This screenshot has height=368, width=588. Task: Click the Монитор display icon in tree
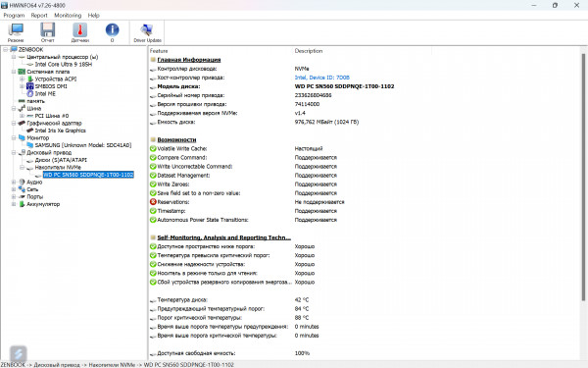pos(22,137)
